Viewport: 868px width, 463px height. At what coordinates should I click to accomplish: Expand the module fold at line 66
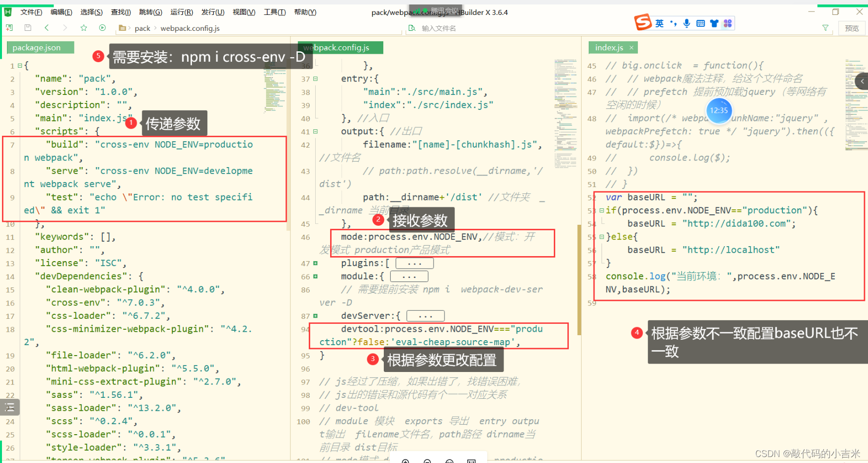pyautogui.click(x=315, y=276)
